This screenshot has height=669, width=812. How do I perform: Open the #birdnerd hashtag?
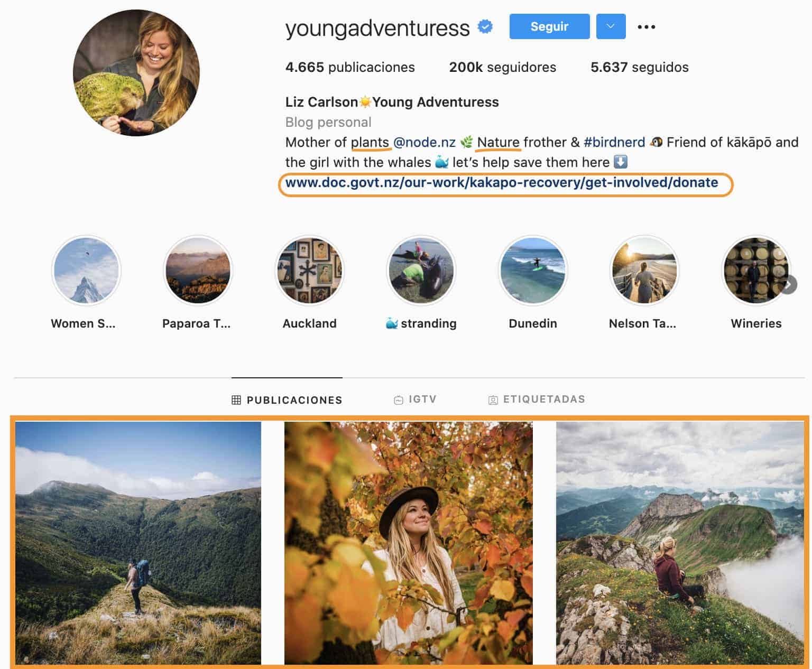click(614, 142)
